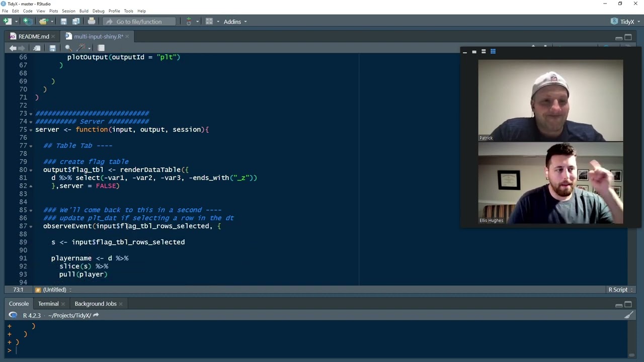Click the New File icon in main toolbar
This screenshot has height=362, width=644.
[x=7, y=22]
